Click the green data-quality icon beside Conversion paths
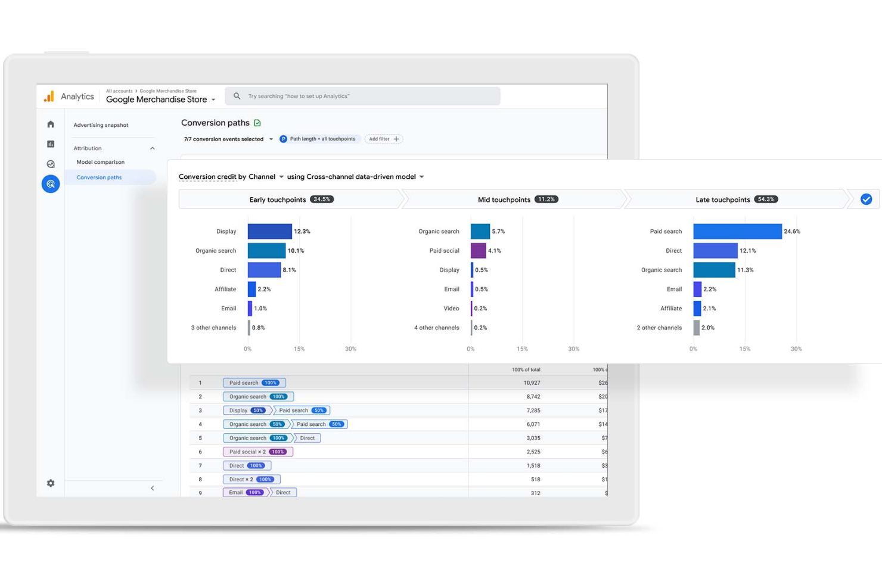The width and height of the screenshot is (882, 588). click(x=257, y=123)
